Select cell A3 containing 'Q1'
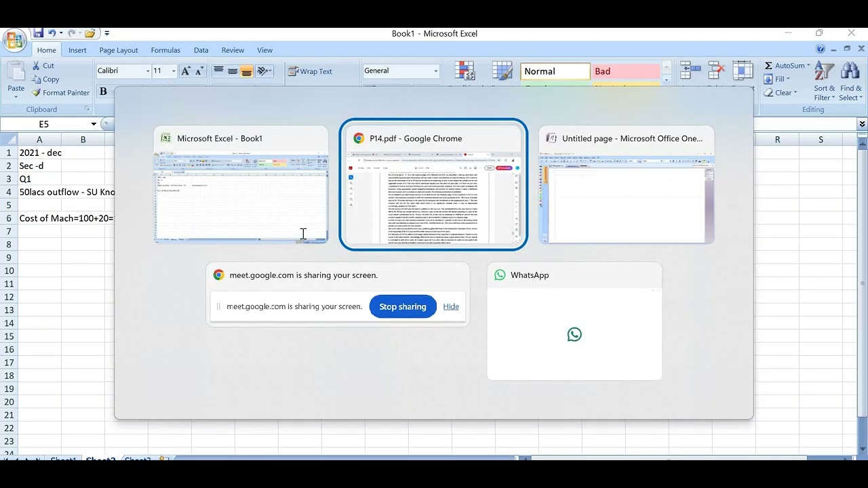 point(39,179)
